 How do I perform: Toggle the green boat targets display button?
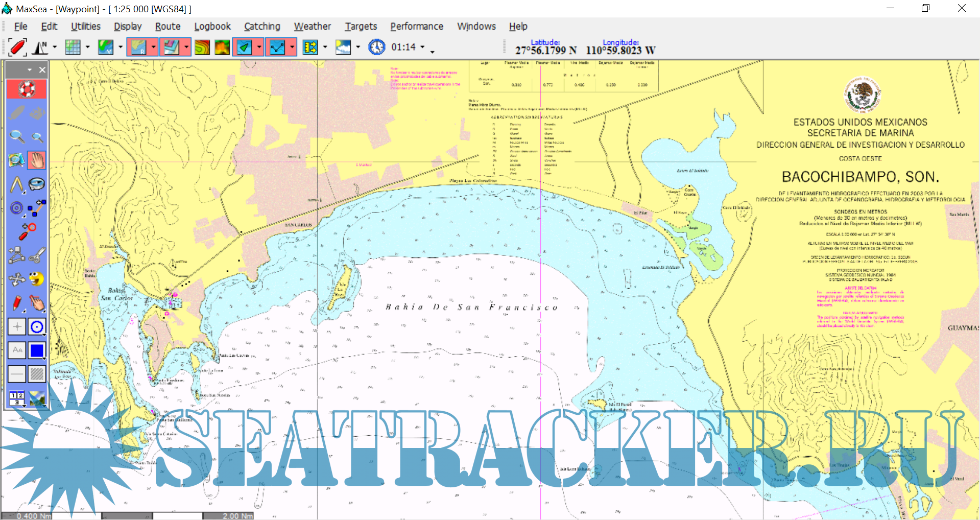(x=244, y=48)
